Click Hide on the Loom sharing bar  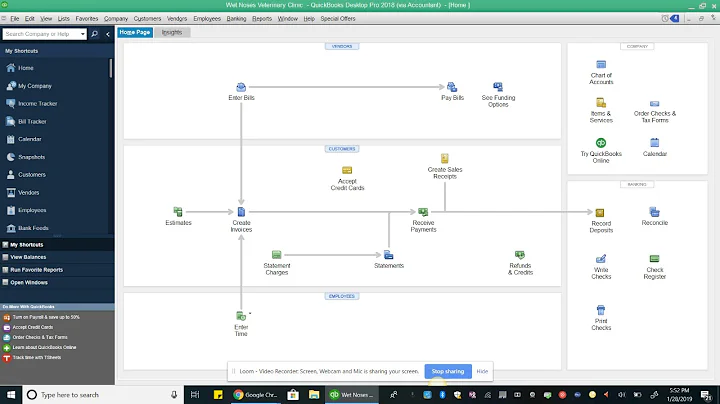tap(482, 371)
